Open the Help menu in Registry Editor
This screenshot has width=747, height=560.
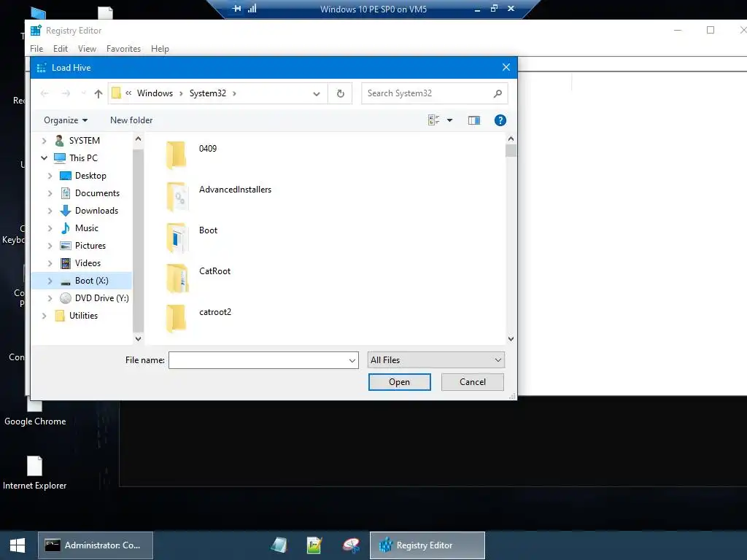coord(160,49)
